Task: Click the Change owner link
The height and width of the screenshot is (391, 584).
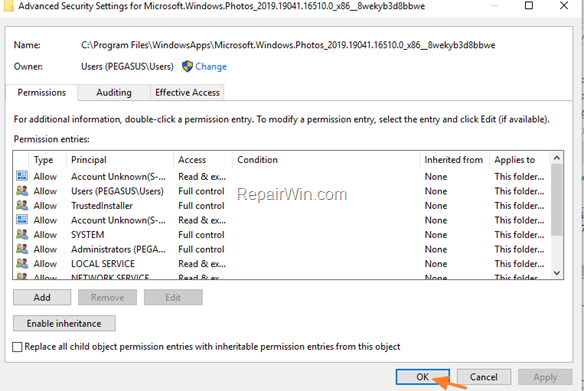Action: pos(211,67)
